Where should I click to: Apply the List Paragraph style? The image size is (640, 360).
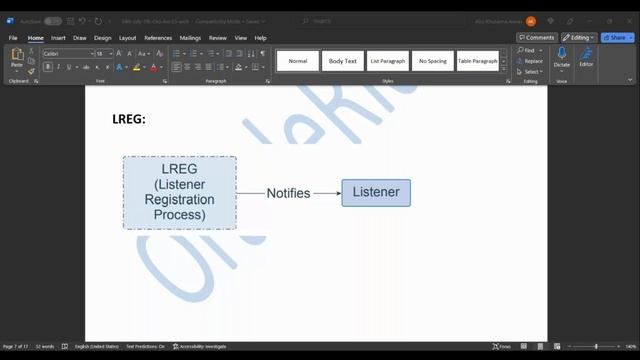388,61
